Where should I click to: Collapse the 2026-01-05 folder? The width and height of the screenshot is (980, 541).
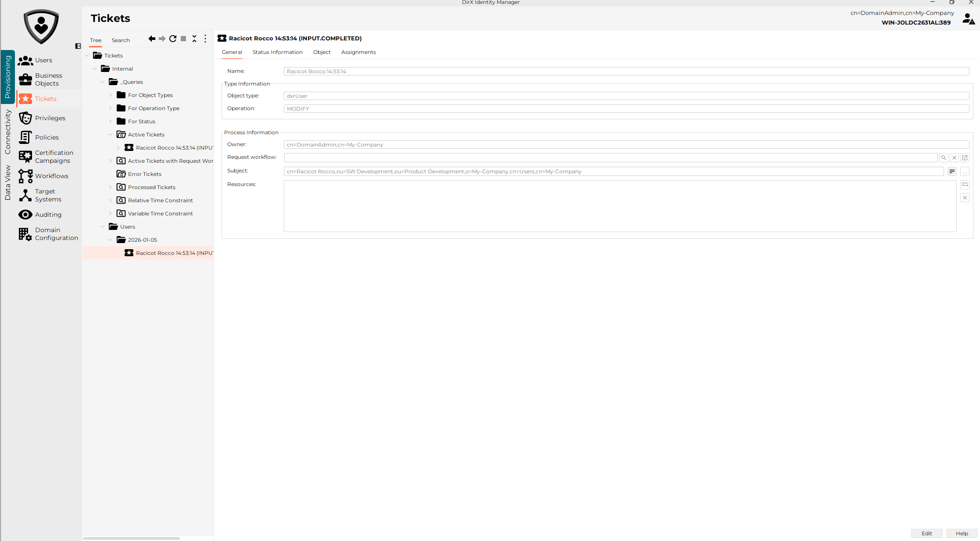coord(111,240)
